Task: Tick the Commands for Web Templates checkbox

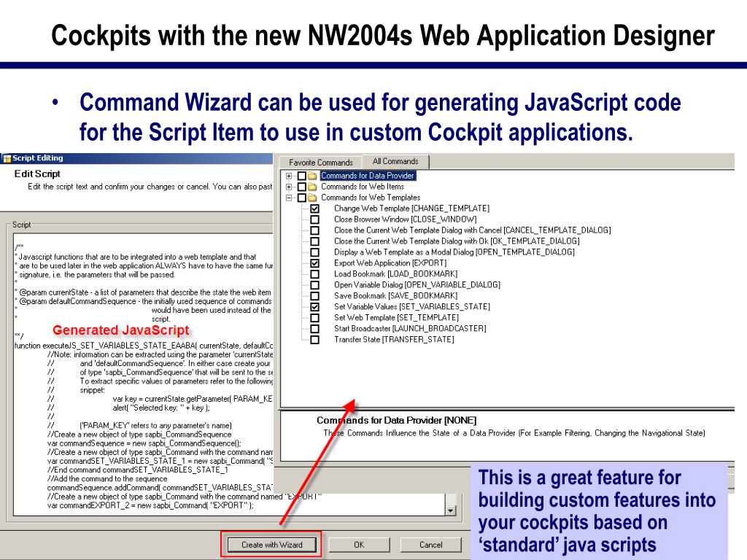Action: click(301, 198)
